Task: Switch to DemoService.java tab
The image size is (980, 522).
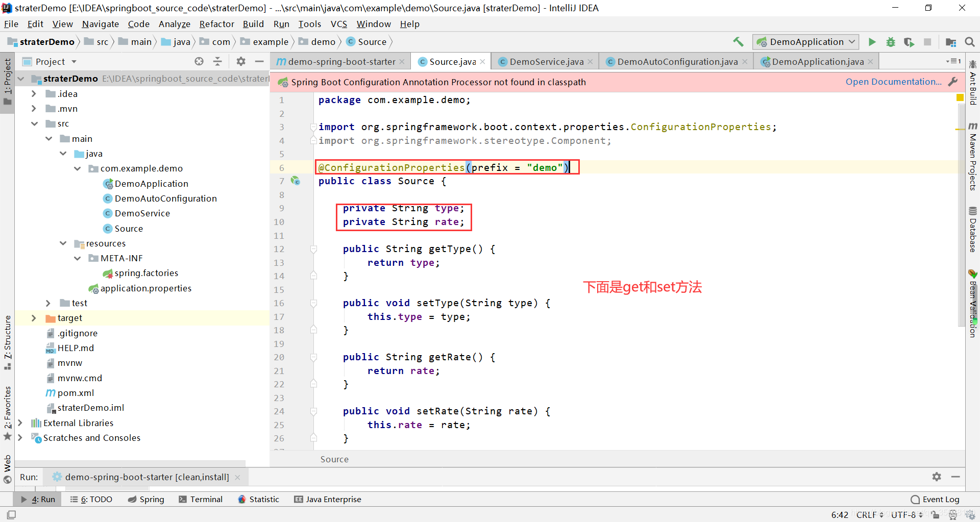Action: [546, 62]
